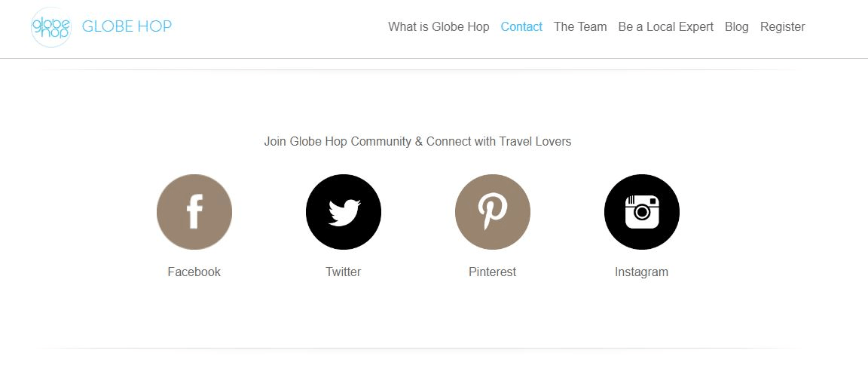The height and width of the screenshot is (387, 868).
Task: Open the Facebook circle icon
Action: (194, 212)
